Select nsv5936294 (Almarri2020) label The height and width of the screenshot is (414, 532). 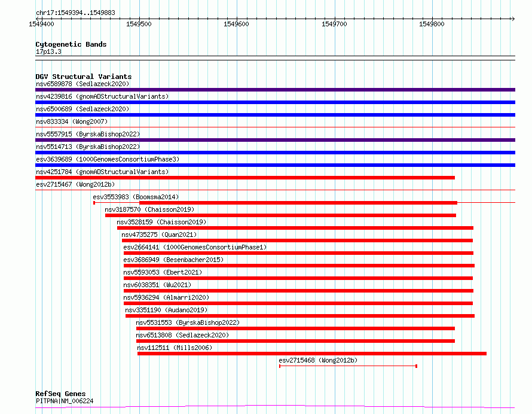click(x=166, y=297)
